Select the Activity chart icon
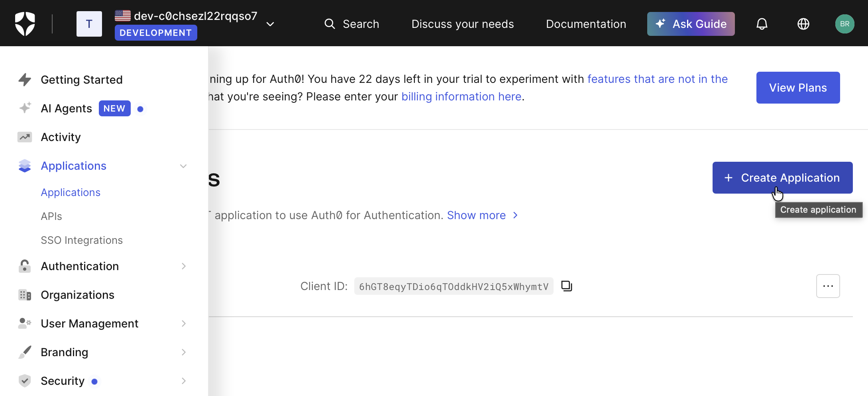 [x=24, y=137]
